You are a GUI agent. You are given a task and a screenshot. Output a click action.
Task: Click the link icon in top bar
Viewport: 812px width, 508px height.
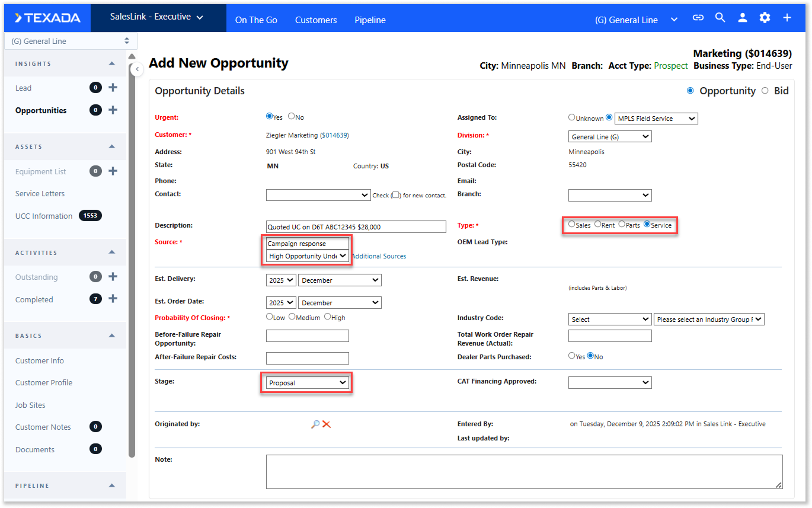click(698, 18)
